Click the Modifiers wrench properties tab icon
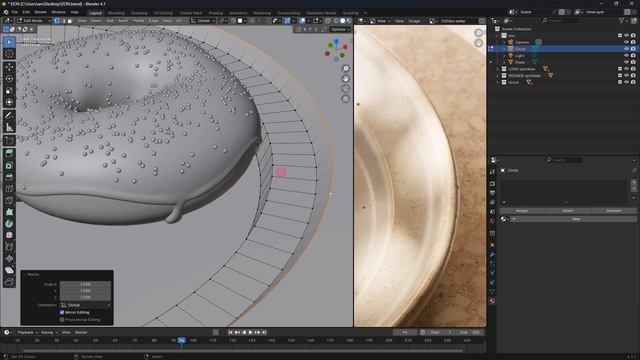The height and width of the screenshot is (360, 640). [x=492, y=254]
